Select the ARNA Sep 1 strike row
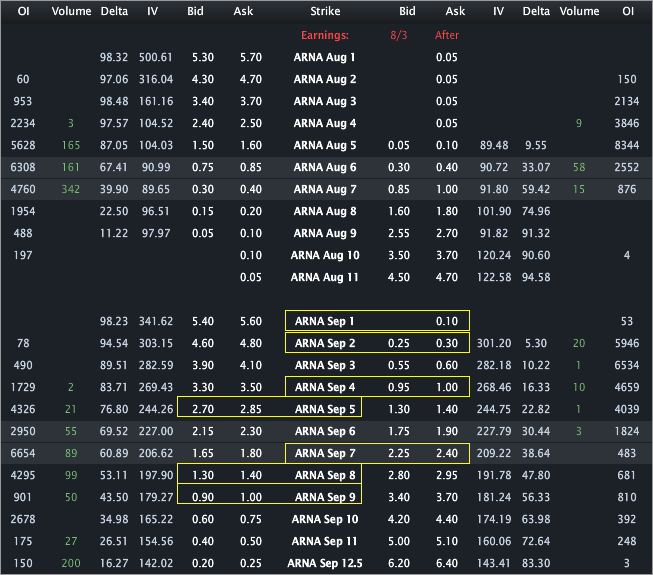Image resolution: width=653 pixels, height=575 pixels. pyautogui.click(x=326, y=321)
